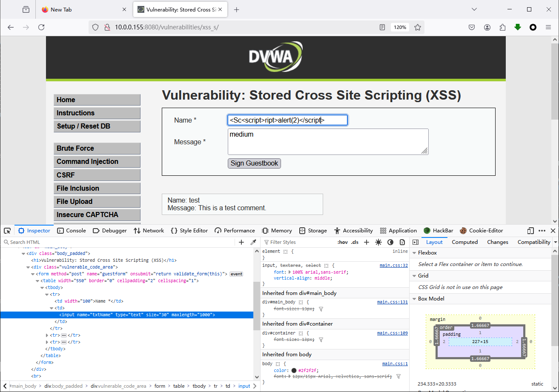
Task: Open the Firefox account icon
Action: 487,27
